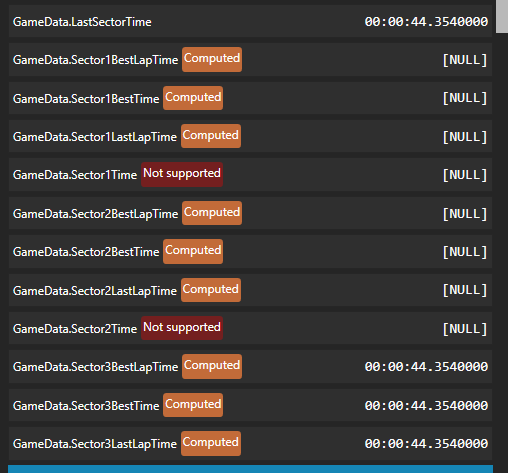Click NULL value of Sector1LastLapTime
This screenshot has height=473, width=508.
[465, 137]
